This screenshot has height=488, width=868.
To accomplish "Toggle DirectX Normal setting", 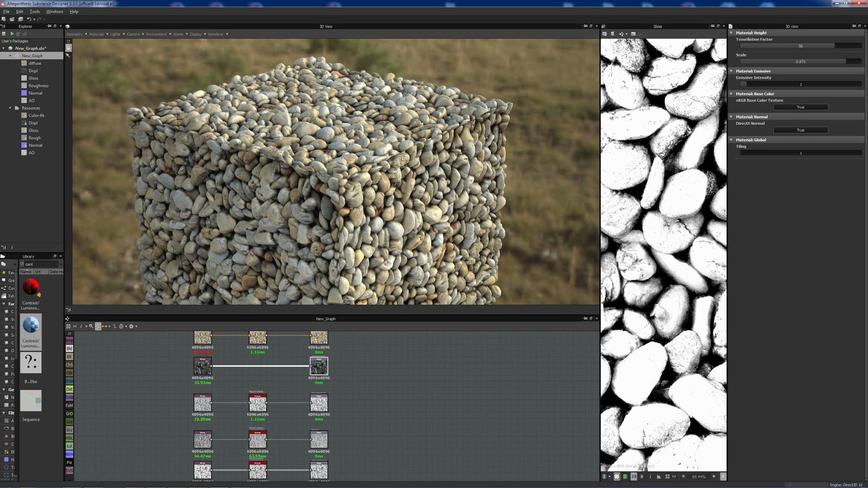I will 800,130.
